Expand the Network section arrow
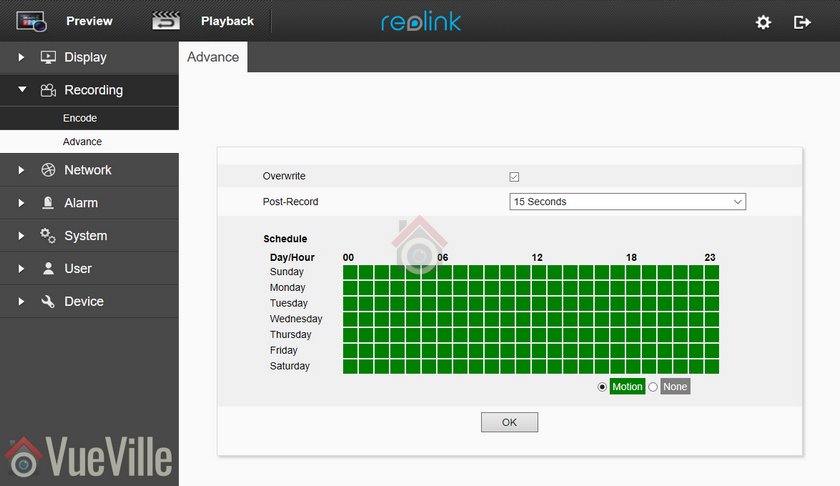Viewport: 840px width, 486px height. point(21,170)
